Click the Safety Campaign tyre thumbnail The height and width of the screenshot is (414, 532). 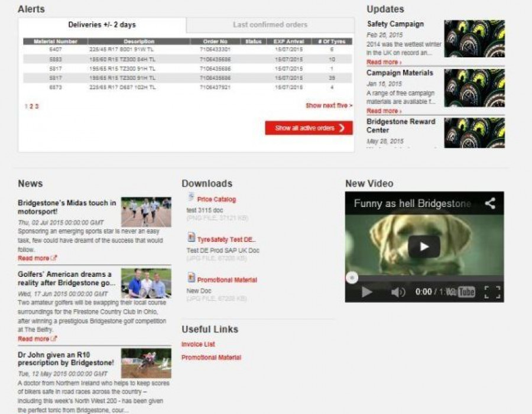pyautogui.click(x=474, y=38)
